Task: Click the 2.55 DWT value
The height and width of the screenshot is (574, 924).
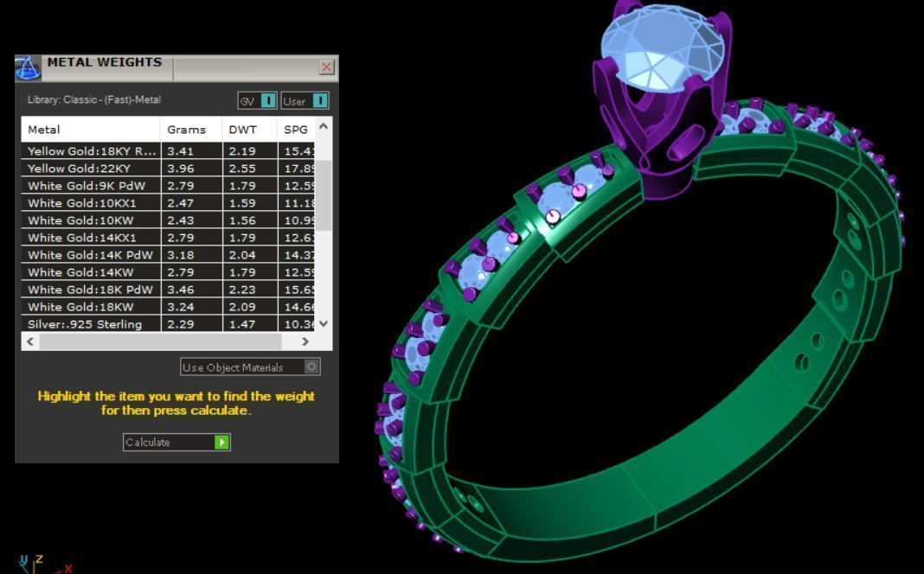Action: [x=242, y=169]
